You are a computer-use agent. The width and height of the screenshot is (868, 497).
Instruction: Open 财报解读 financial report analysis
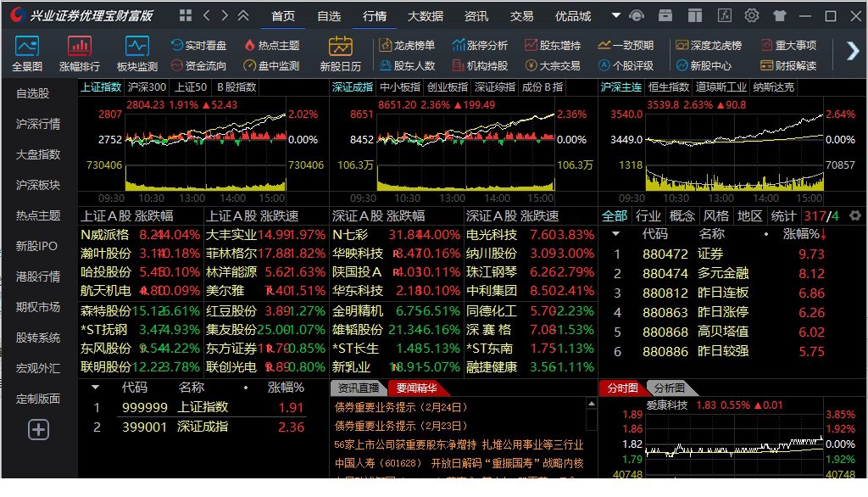789,66
